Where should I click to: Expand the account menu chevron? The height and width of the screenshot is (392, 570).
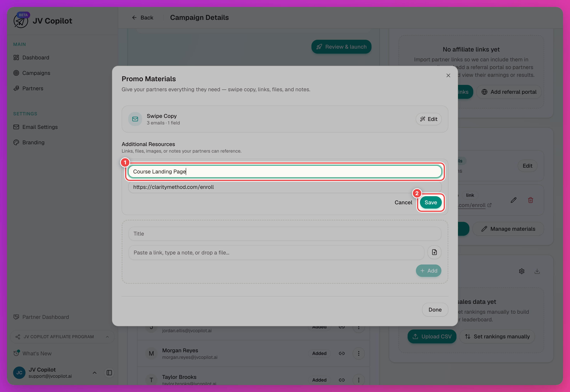[x=94, y=373]
